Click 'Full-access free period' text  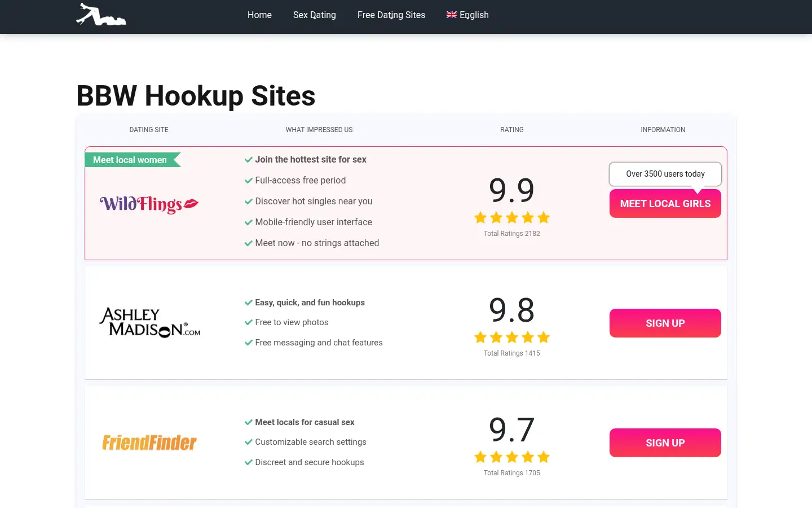(301, 181)
